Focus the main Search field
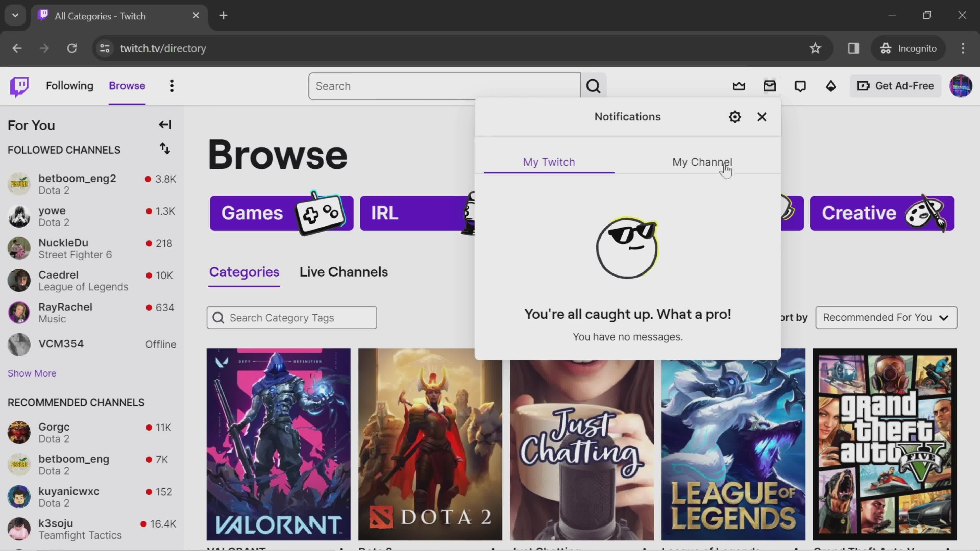This screenshot has height=551, width=980. point(444,86)
